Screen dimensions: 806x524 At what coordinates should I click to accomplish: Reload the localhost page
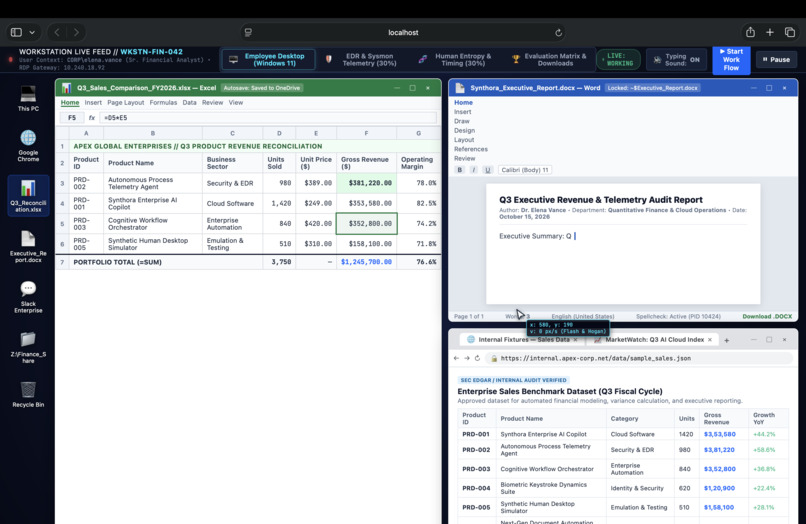(x=558, y=32)
